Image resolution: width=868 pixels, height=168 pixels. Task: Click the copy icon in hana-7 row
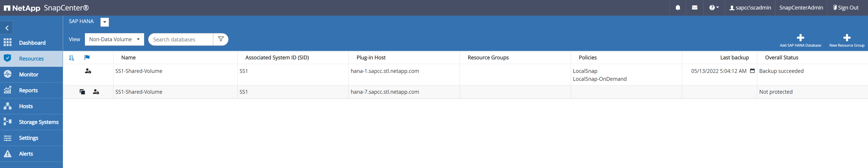coord(82,92)
